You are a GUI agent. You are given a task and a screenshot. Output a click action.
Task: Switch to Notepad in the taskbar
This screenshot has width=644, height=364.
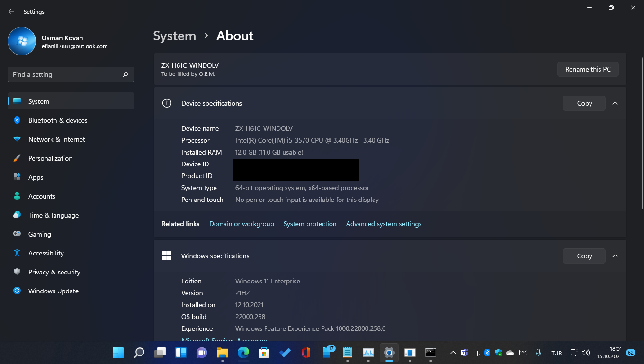tap(348, 353)
